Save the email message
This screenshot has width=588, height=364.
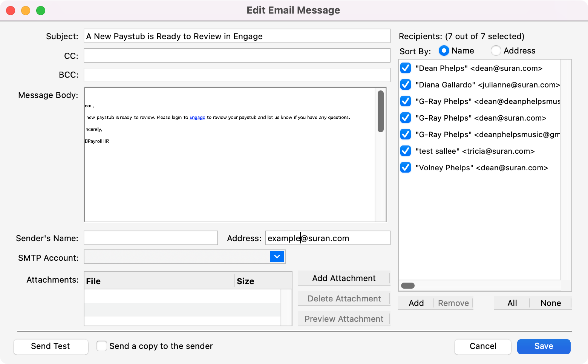pos(544,346)
